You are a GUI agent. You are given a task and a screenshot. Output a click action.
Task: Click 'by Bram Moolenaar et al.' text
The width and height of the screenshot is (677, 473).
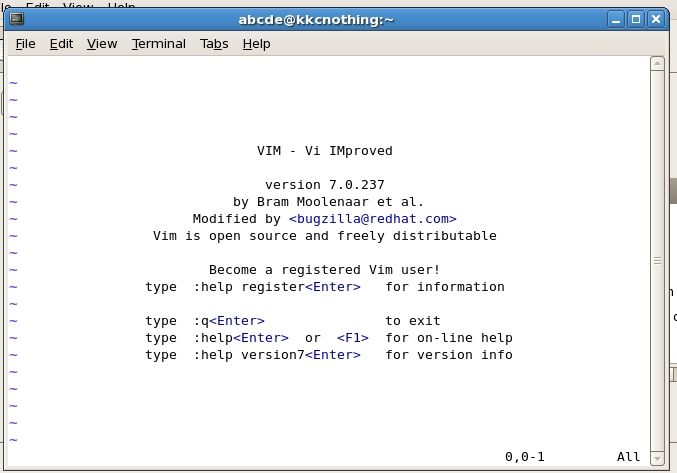point(329,202)
